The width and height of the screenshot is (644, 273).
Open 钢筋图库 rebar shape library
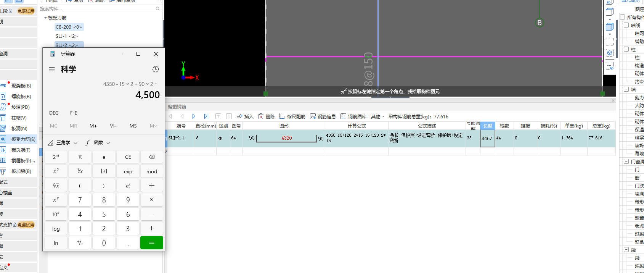353,116
